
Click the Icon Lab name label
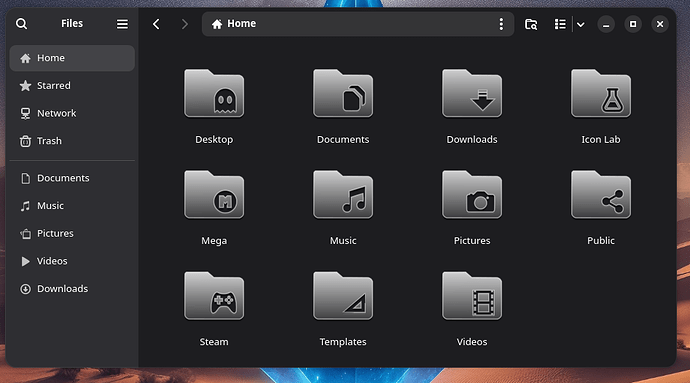(x=601, y=140)
